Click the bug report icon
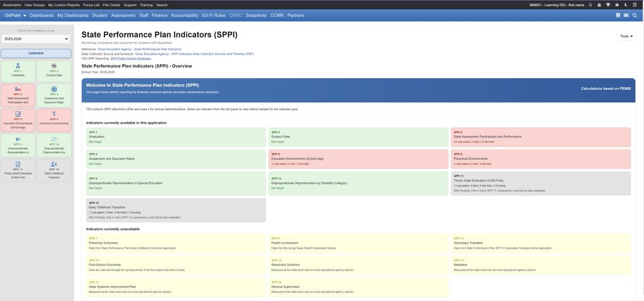This screenshot has width=644, height=301. point(617,5)
